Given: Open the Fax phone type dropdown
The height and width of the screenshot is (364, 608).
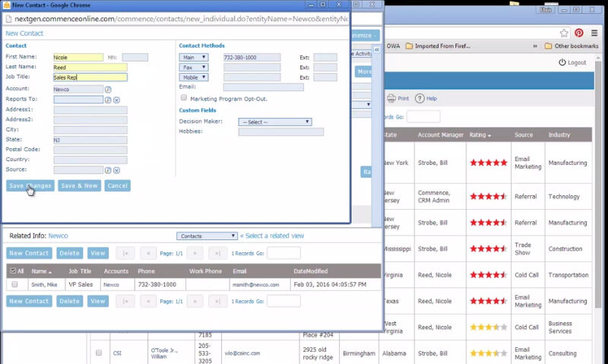Looking at the screenshot, I should pyautogui.click(x=193, y=67).
